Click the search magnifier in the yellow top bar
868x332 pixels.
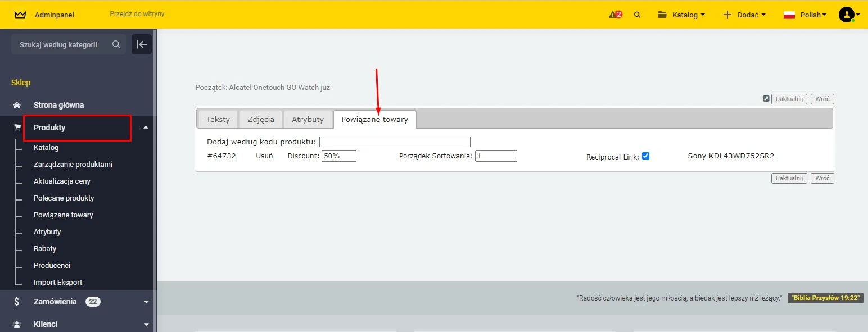637,15
